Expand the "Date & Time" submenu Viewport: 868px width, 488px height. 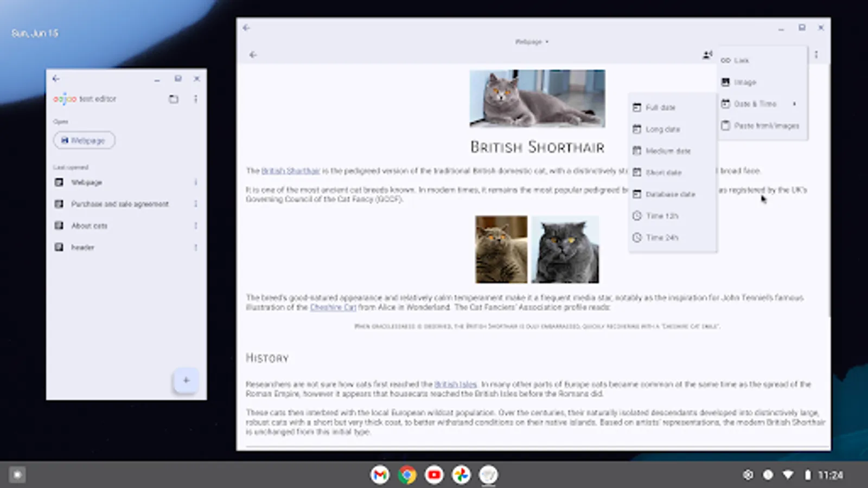click(x=756, y=104)
